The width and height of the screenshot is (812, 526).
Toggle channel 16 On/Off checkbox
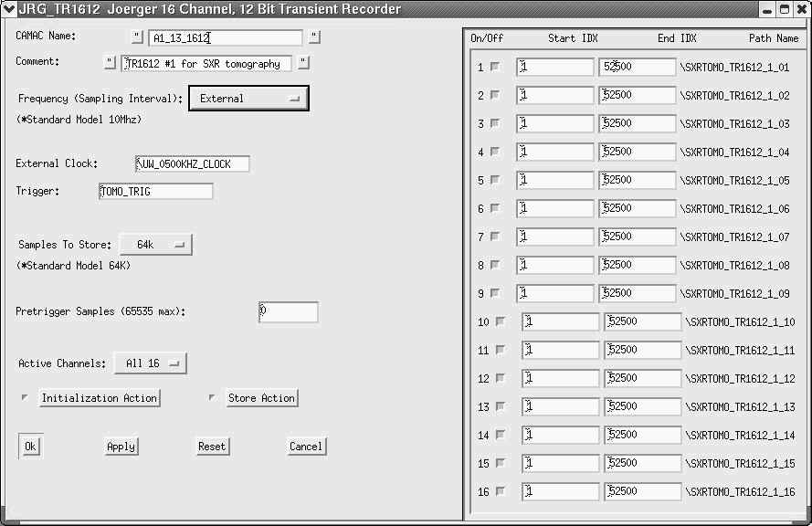(x=500, y=491)
